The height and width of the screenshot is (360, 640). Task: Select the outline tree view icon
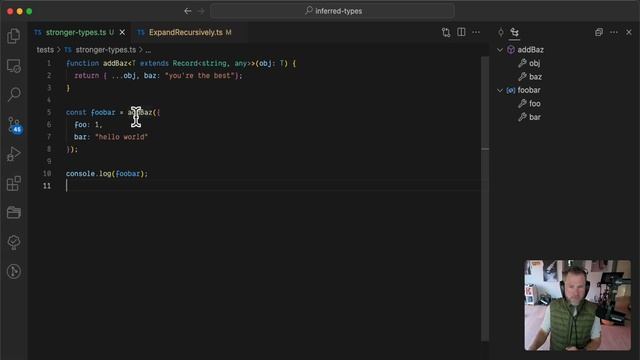pyautogui.click(x=514, y=32)
